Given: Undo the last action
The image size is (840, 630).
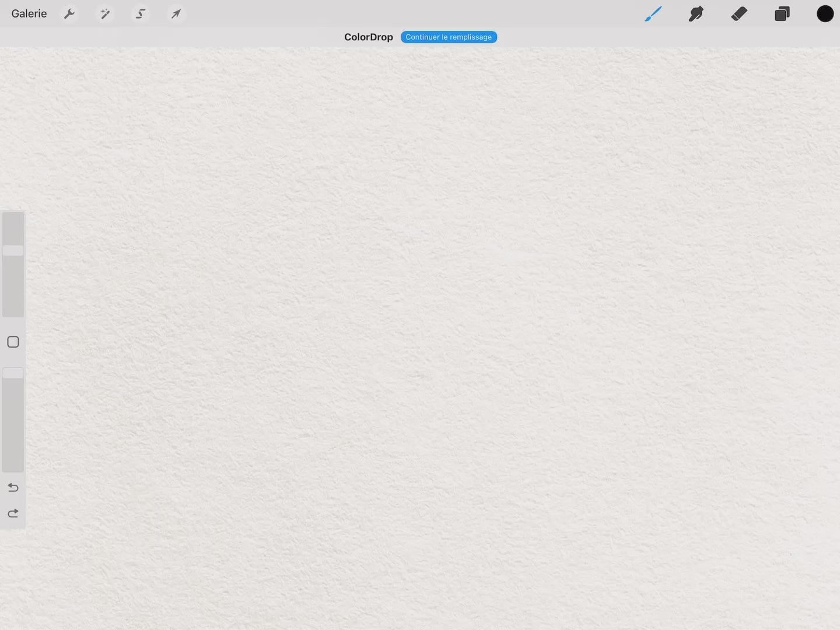Looking at the screenshot, I should [x=13, y=487].
